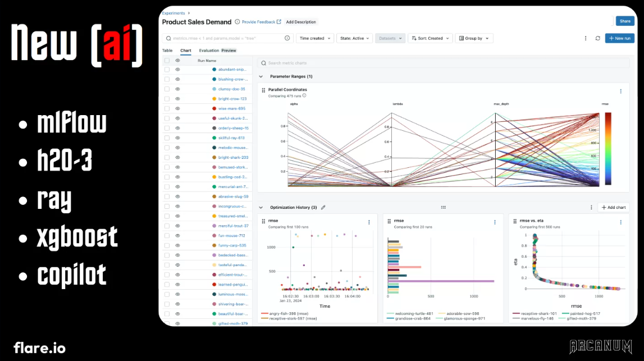Switch to the Table tab

[x=167, y=51]
